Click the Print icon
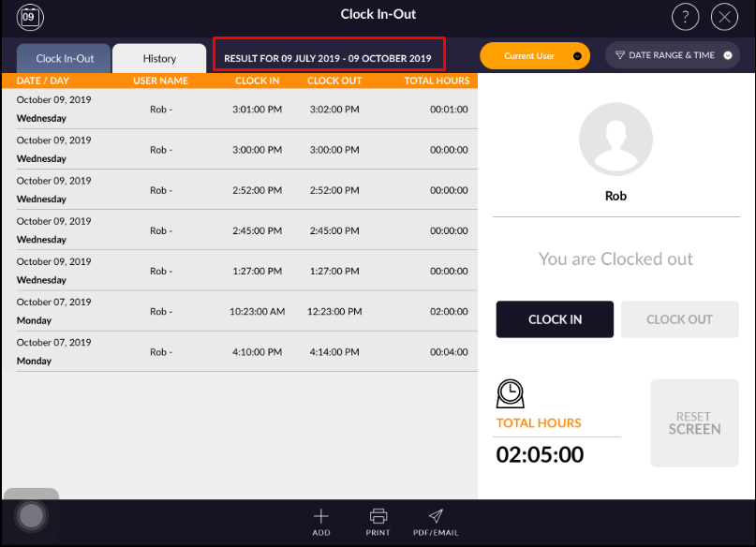 pos(378,516)
